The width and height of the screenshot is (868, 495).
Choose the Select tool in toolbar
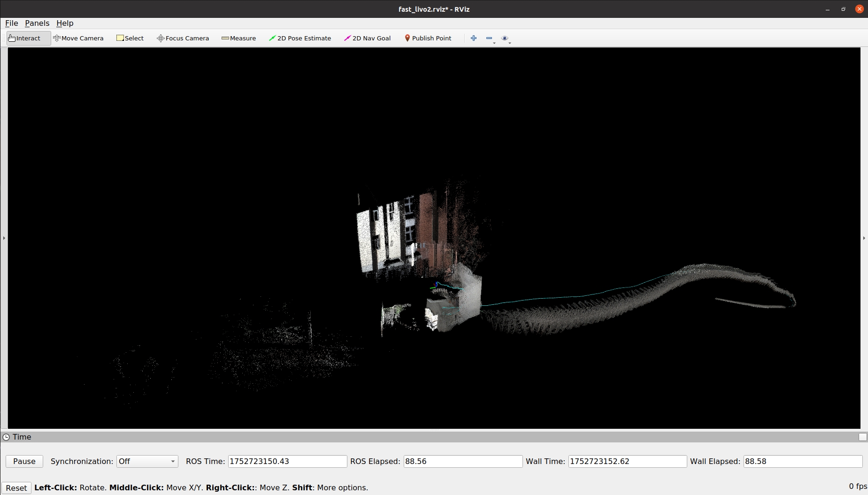pos(130,38)
